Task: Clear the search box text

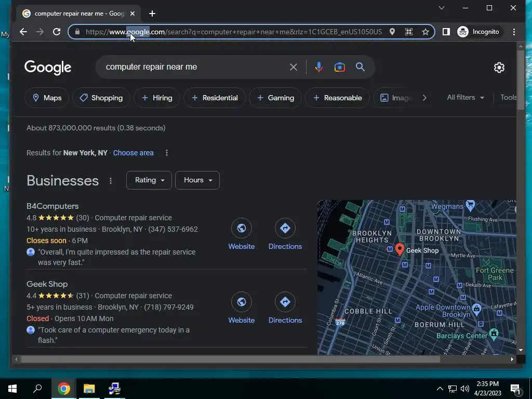Action: pos(294,67)
